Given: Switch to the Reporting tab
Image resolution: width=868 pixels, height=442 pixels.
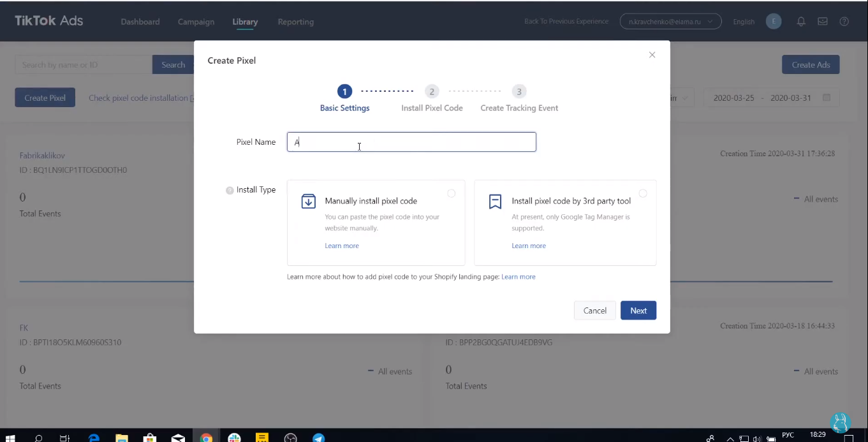Looking at the screenshot, I should pos(295,22).
